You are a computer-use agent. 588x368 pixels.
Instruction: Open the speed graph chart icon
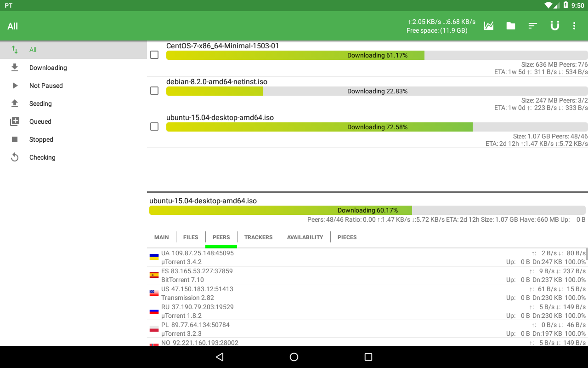[x=489, y=26]
